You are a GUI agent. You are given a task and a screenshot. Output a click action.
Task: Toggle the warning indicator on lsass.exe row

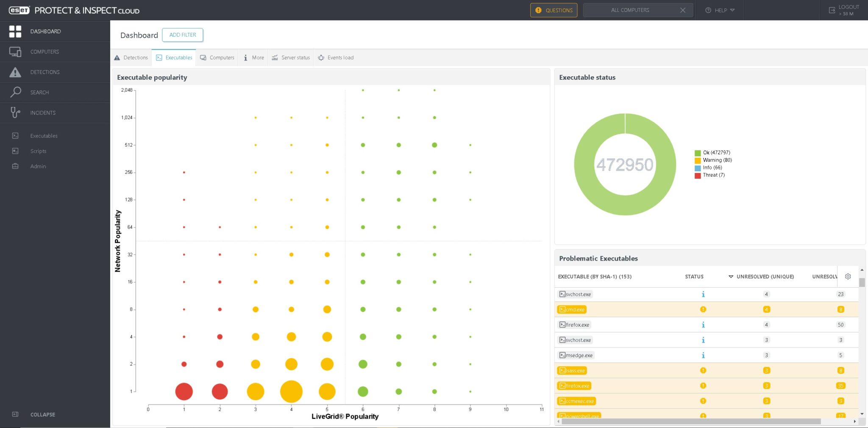[703, 370]
